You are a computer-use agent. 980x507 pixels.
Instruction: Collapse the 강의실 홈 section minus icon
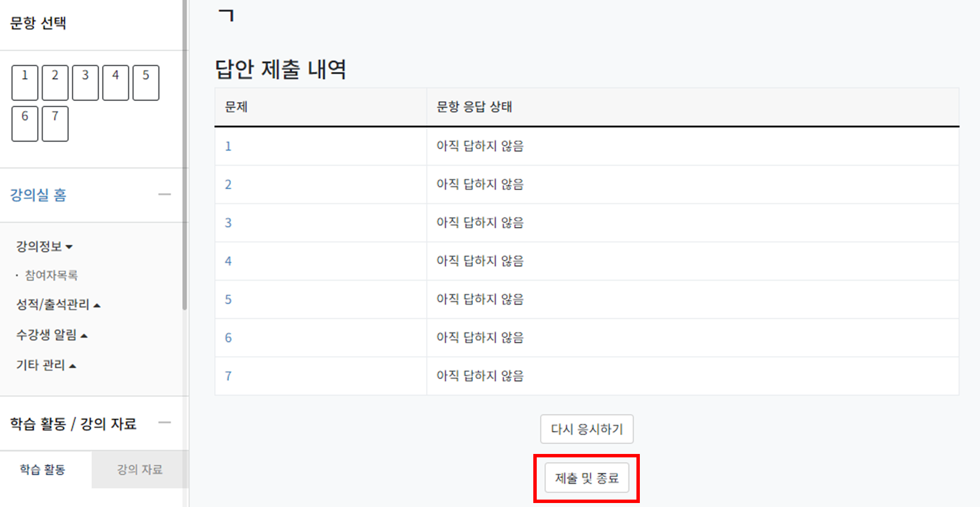point(165,194)
